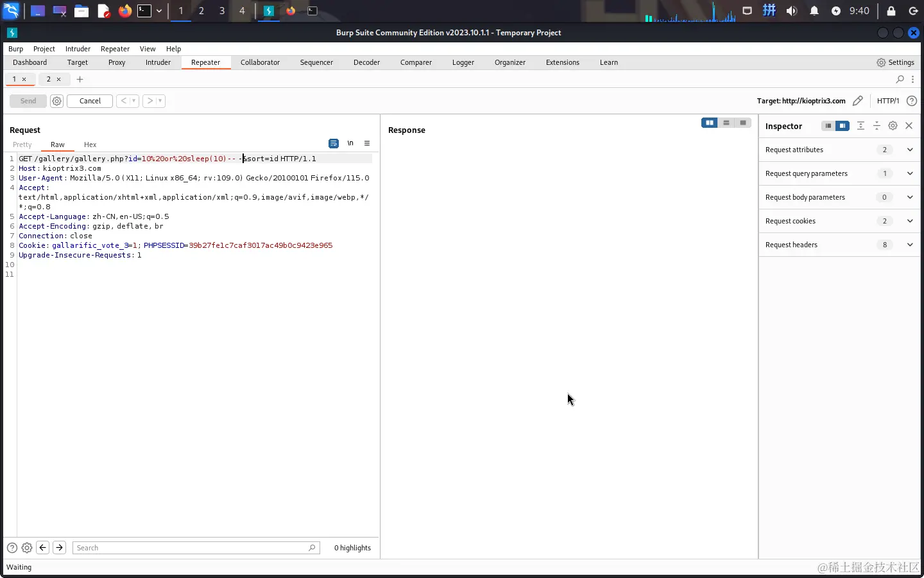Select the Pretty request view tab

coord(22,144)
